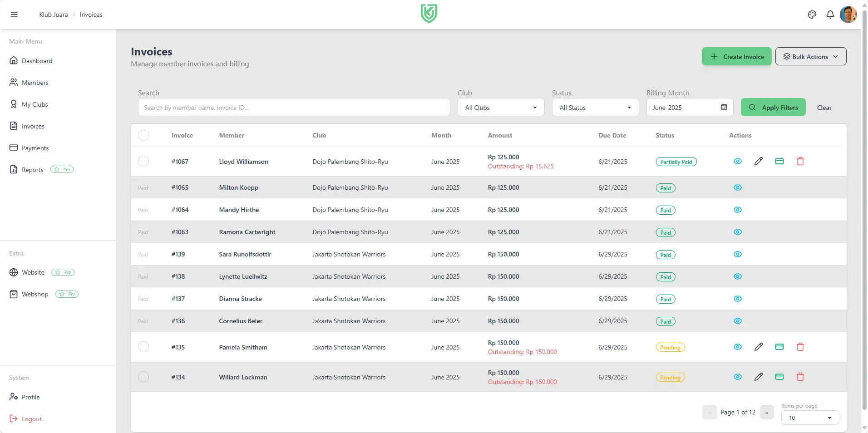This screenshot has height=433, width=868.
Task: Click the Create Invoice button
Action: 736,56
